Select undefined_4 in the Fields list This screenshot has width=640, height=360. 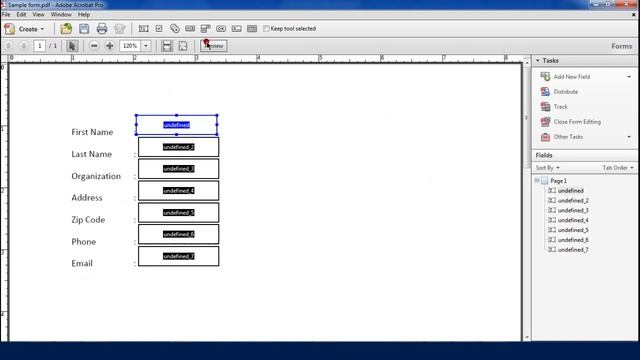tap(573, 220)
